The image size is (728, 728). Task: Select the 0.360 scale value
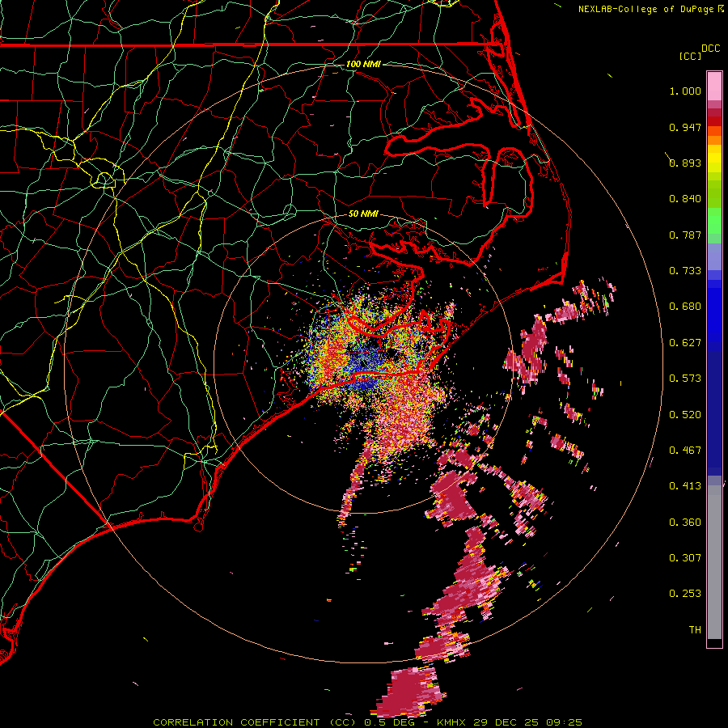(685, 523)
